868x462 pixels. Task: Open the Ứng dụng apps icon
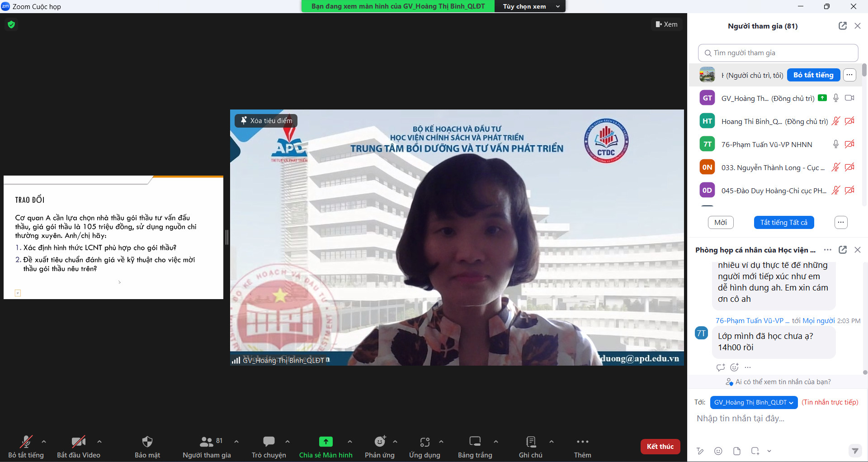(x=425, y=442)
